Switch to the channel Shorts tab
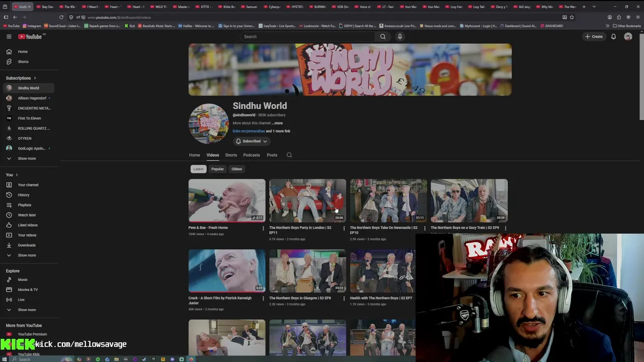Image resolution: width=644 pixels, height=362 pixels. (x=231, y=155)
